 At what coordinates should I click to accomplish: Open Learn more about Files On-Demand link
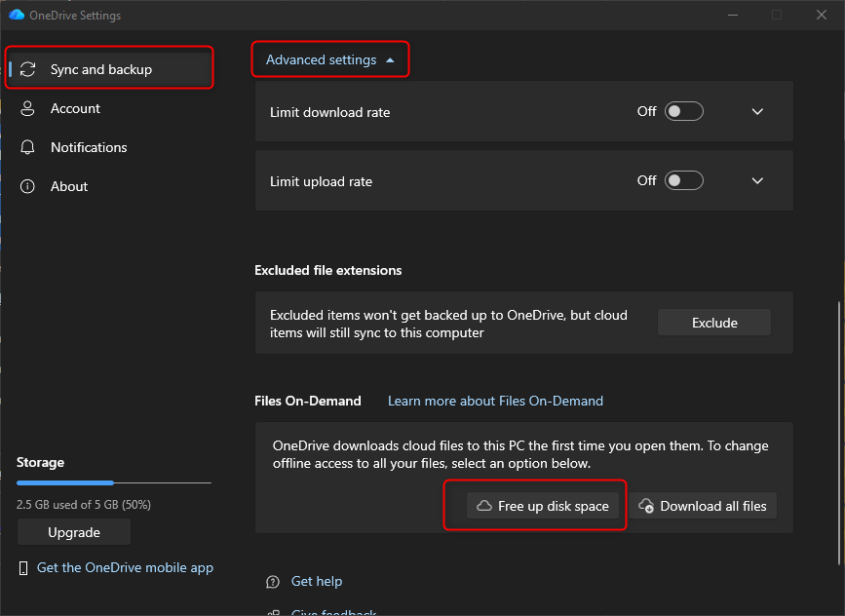pos(495,401)
